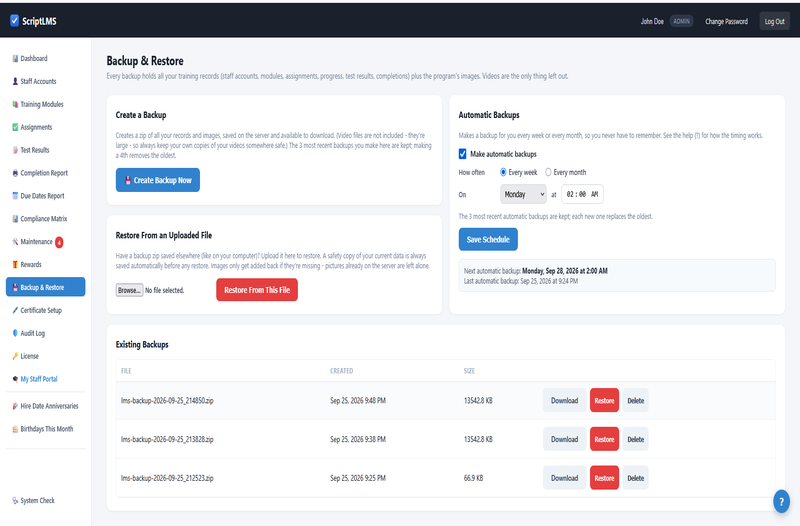The height and width of the screenshot is (526, 800).
Task: Go to Certificate Setup
Action: coord(45,310)
